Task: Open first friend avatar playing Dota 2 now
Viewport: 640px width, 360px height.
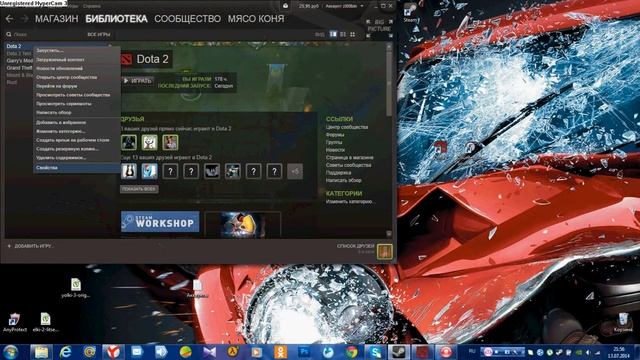Action: (129, 142)
